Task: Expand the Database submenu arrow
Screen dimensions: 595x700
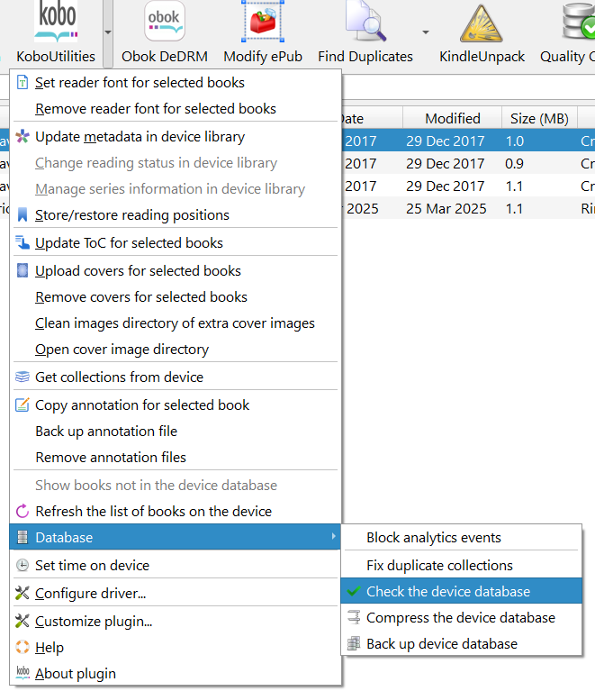Action: click(333, 536)
